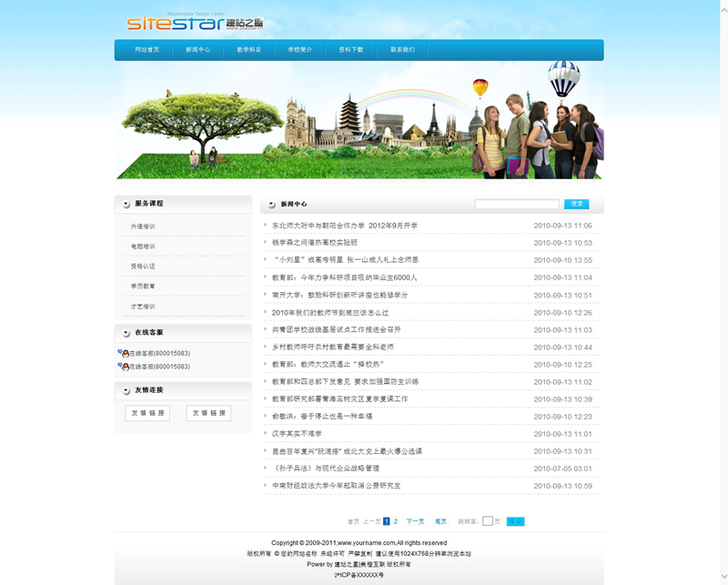Open the 汉字其实不难学 news article
Screen dimensions: 728x585
[297, 434]
